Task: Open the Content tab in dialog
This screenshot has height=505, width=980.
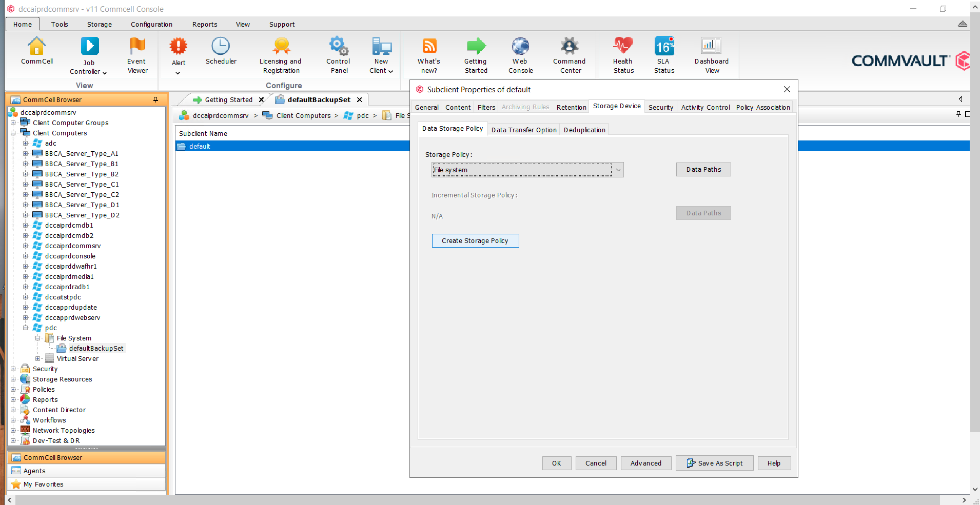Action: 458,107
